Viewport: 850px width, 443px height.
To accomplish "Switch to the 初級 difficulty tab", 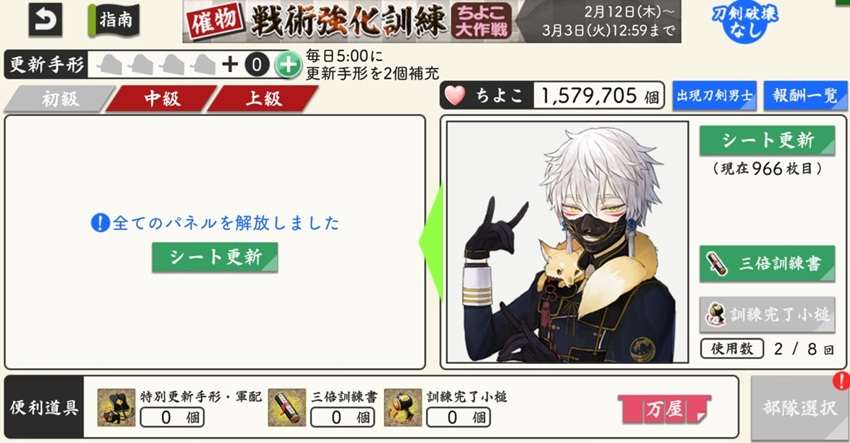I will coord(60,99).
